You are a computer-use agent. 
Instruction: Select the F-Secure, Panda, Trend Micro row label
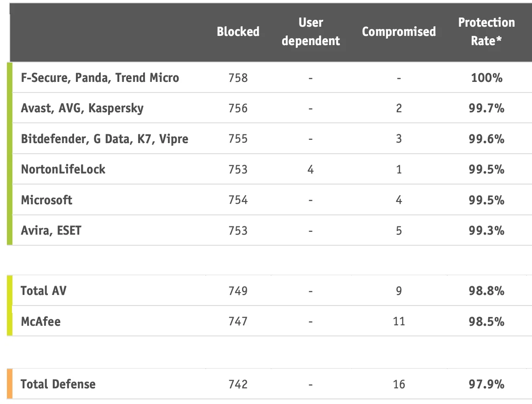coord(100,78)
